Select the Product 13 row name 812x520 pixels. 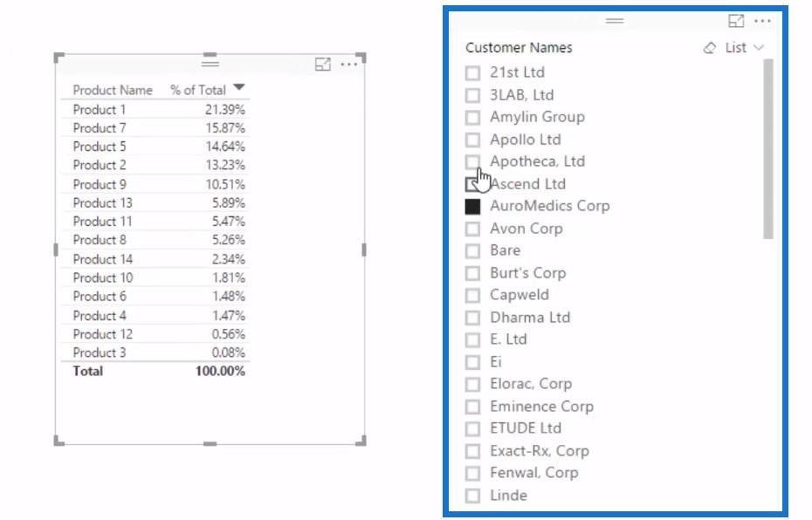pos(102,203)
